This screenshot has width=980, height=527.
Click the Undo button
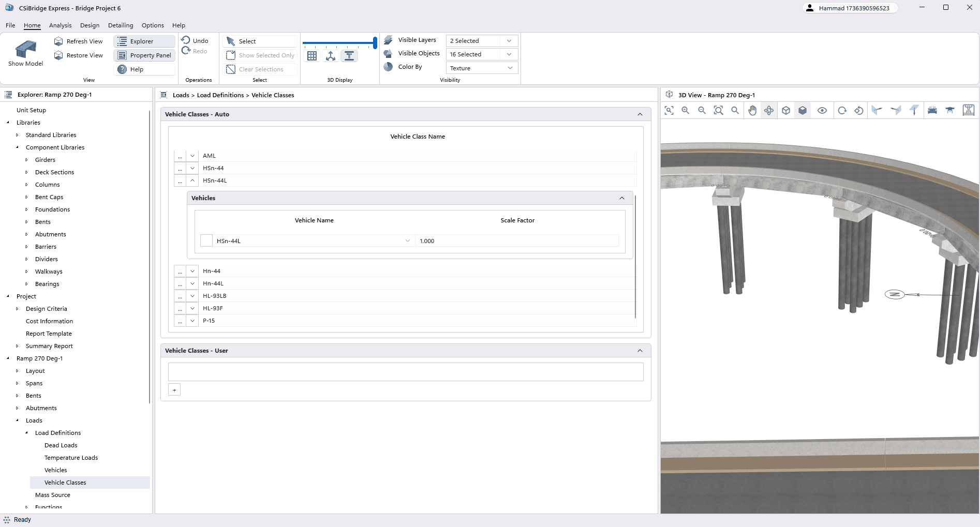[x=195, y=41]
